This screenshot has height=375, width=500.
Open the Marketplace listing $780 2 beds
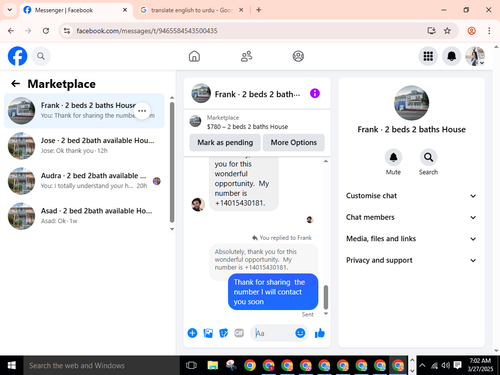[x=257, y=122]
